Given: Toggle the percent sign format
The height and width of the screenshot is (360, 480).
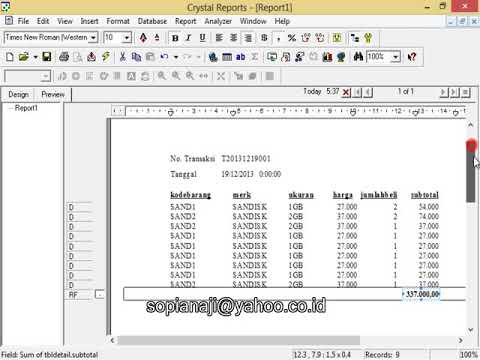Looking at the screenshot, I should coord(292,38).
